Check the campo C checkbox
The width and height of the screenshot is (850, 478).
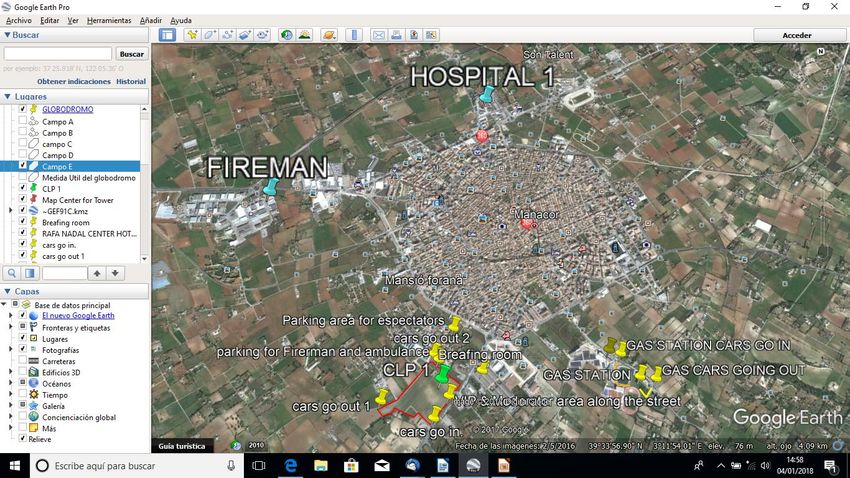click(x=22, y=144)
